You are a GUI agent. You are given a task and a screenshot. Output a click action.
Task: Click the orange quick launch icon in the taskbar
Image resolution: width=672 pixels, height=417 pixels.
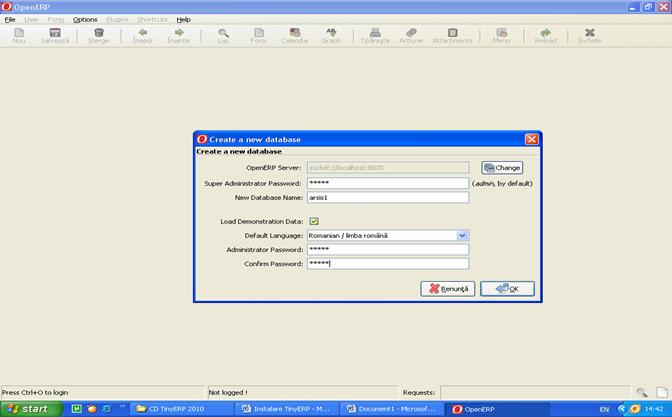coord(91,409)
